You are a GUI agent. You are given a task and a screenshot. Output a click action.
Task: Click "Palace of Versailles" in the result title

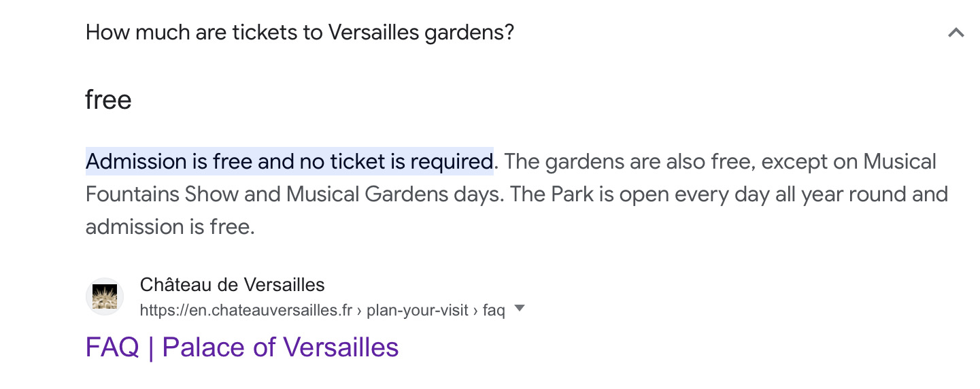coord(280,348)
